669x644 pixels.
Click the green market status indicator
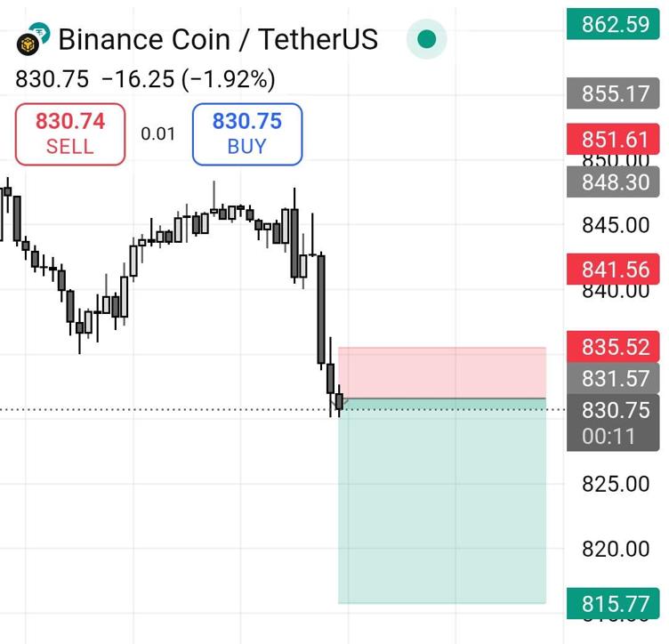[426, 40]
